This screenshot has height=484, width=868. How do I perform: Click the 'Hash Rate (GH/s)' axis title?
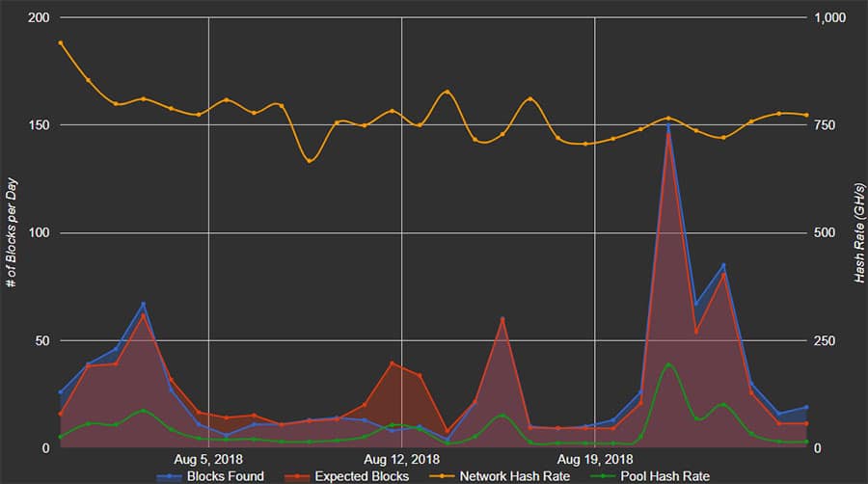click(x=857, y=233)
